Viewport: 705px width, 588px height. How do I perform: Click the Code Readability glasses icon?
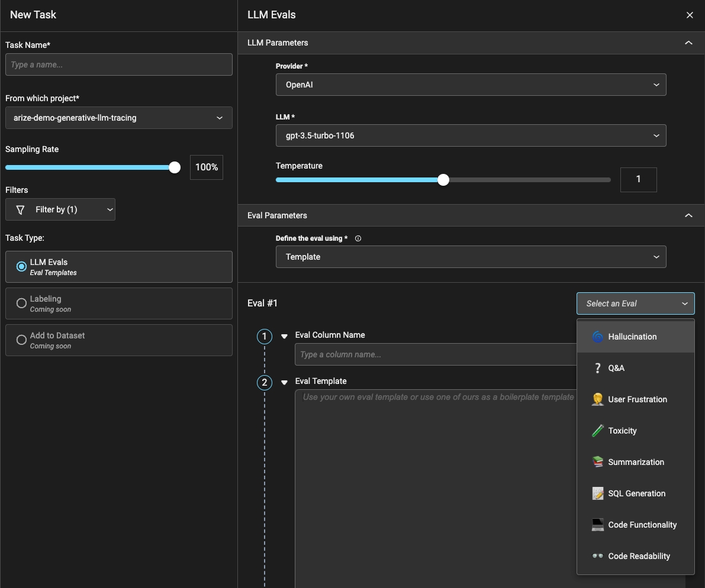click(597, 556)
